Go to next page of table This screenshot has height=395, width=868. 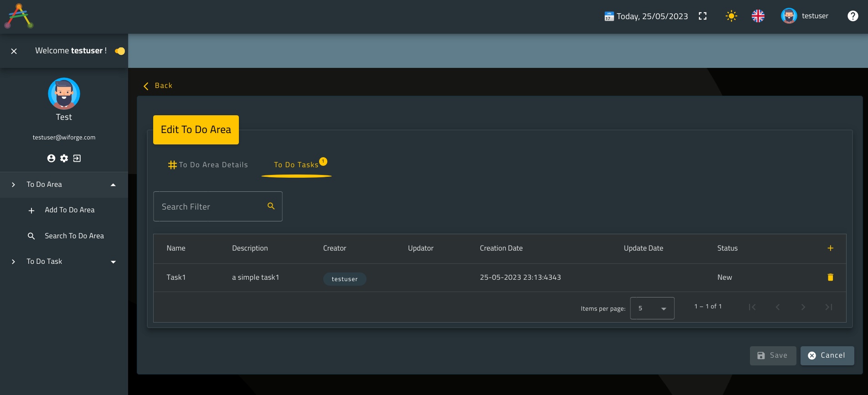(803, 307)
